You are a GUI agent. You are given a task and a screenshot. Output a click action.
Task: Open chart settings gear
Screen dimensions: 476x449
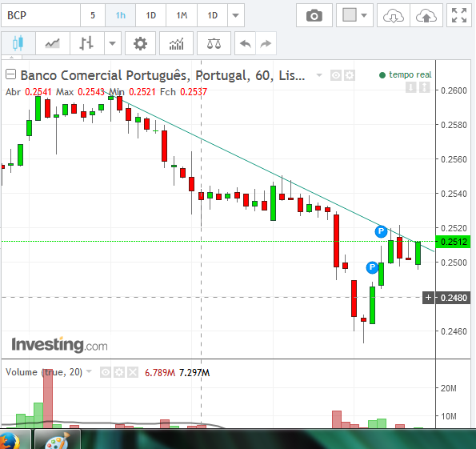click(140, 43)
